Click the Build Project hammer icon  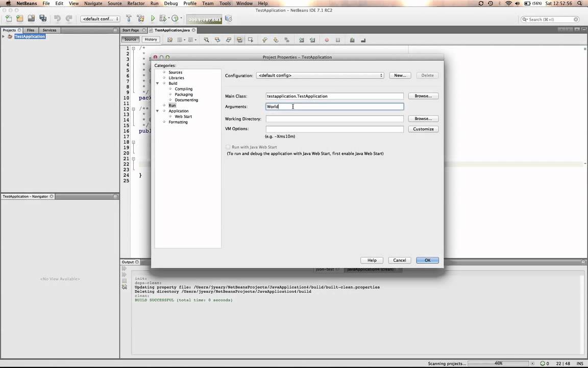129,18
